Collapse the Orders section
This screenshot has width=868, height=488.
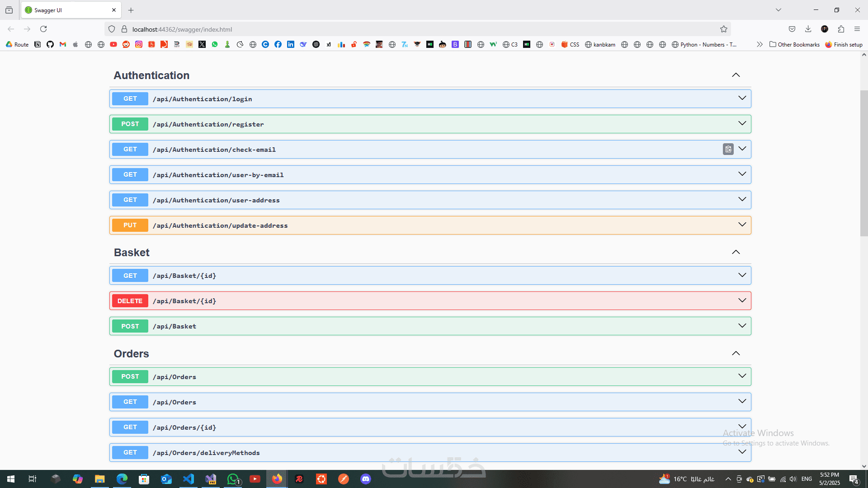pyautogui.click(x=736, y=354)
